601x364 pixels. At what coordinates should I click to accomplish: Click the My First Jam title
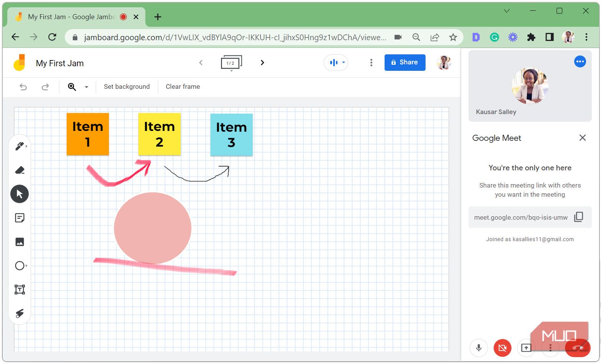pyautogui.click(x=60, y=63)
